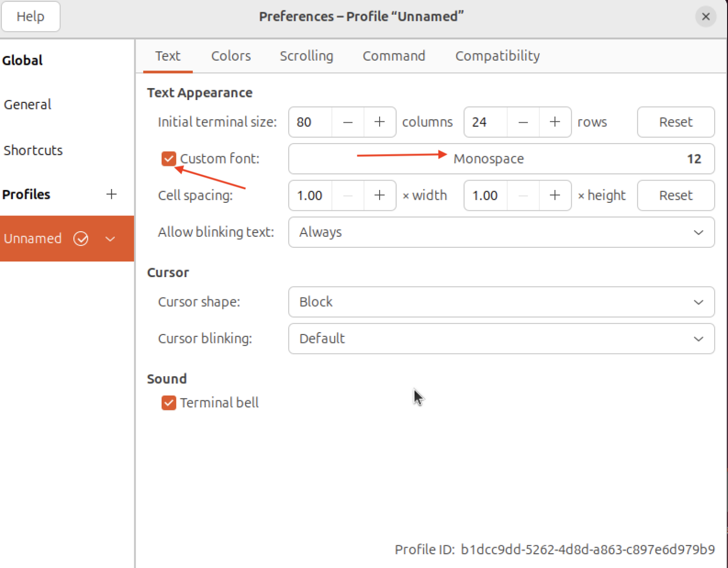Viewport: 728px width, 568px height.
Task: Decrease the rows count with minus
Action: click(x=523, y=122)
